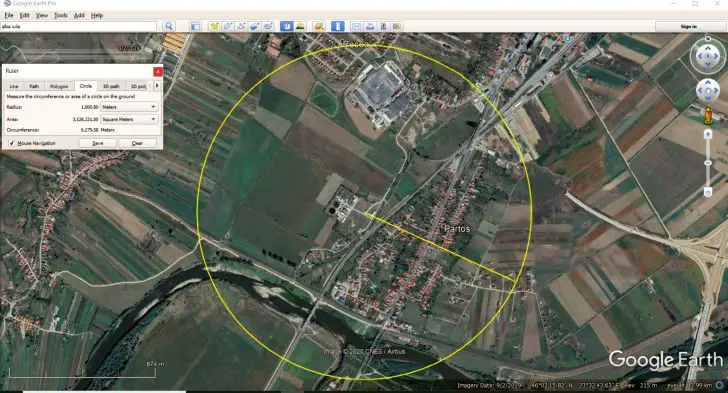Click the email envelope toolbar icon
The image size is (728, 393).
click(x=356, y=26)
